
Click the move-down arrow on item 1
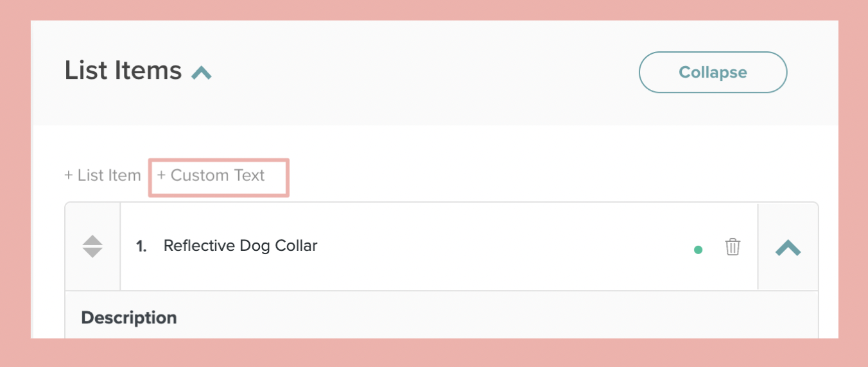93,253
